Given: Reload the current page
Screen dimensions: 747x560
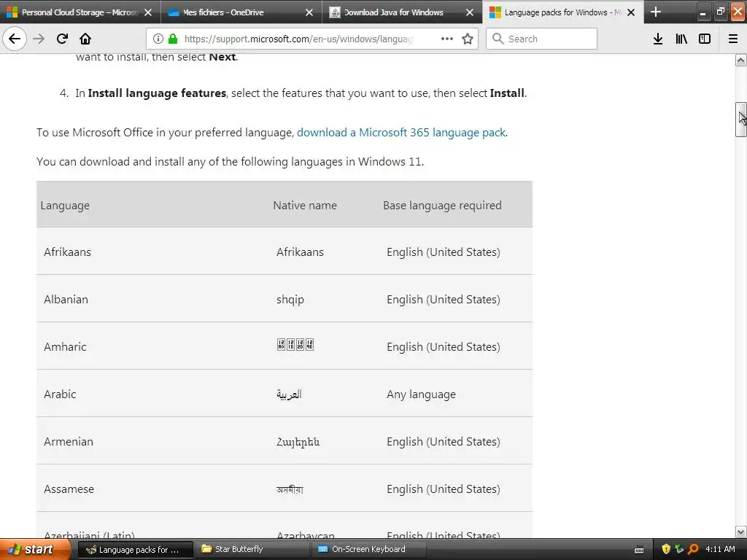Looking at the screenshot, I should (62, 39).
